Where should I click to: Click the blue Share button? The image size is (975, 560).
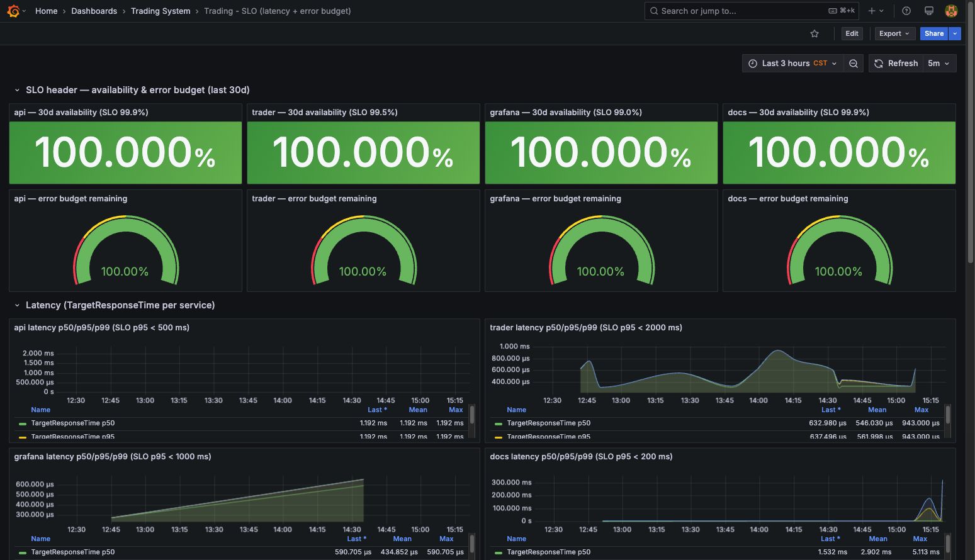tap(934, 33)
